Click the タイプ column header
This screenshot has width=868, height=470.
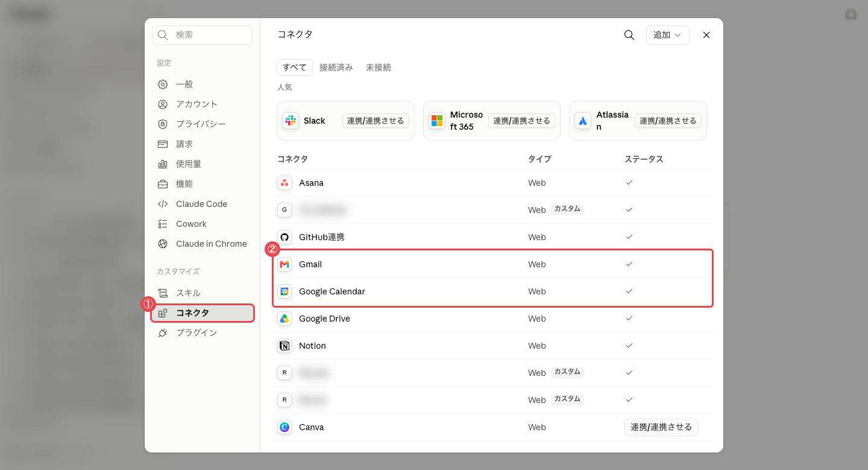coord(539,159)
